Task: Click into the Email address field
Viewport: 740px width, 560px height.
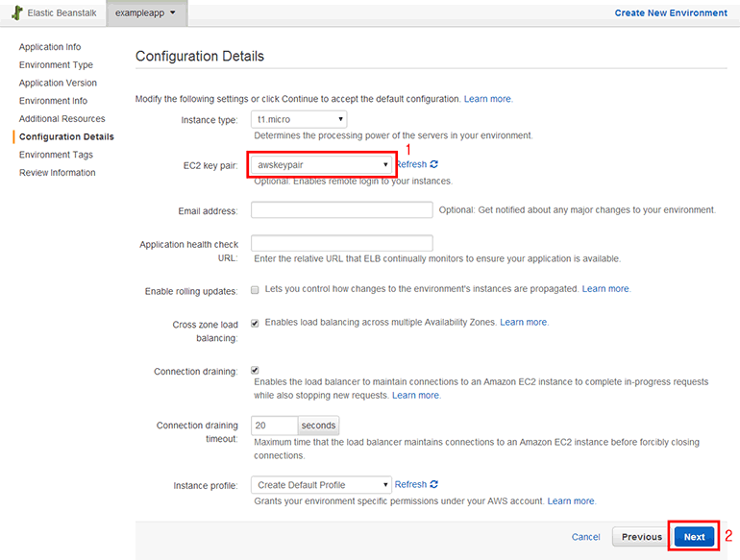Action: point(341,210)
